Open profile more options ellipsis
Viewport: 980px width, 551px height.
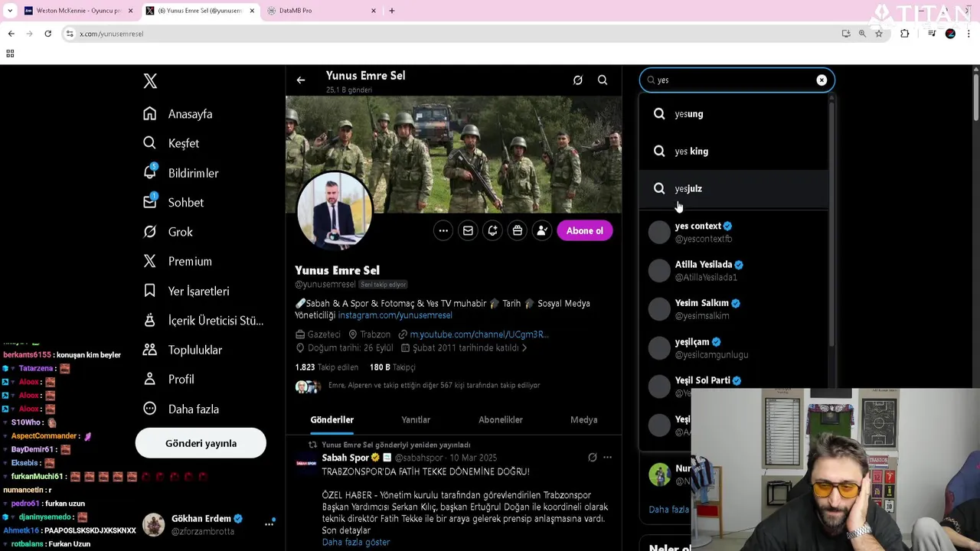[x=443, y=230]
